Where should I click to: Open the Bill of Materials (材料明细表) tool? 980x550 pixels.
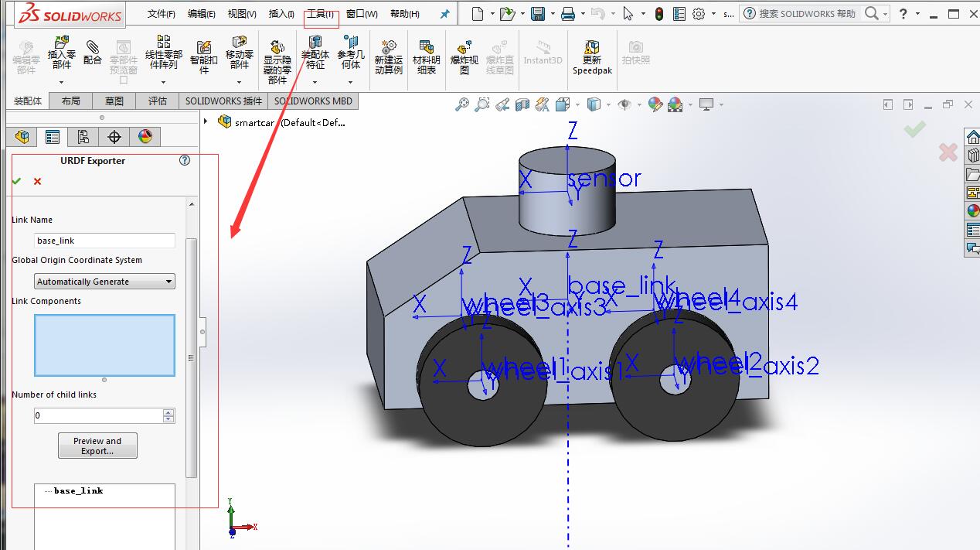coord(426,57)
